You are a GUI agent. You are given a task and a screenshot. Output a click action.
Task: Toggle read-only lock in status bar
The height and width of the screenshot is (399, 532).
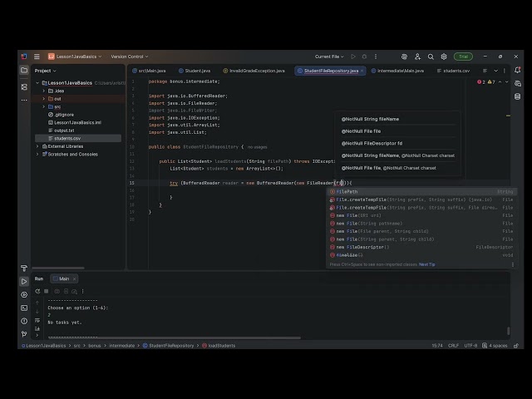[x=515, y=346]
